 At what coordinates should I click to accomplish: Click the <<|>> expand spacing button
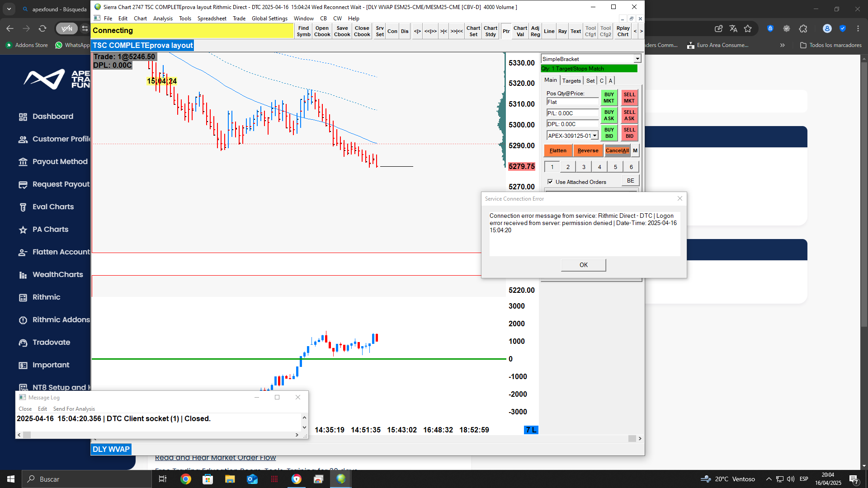click(x=430, y=31)
